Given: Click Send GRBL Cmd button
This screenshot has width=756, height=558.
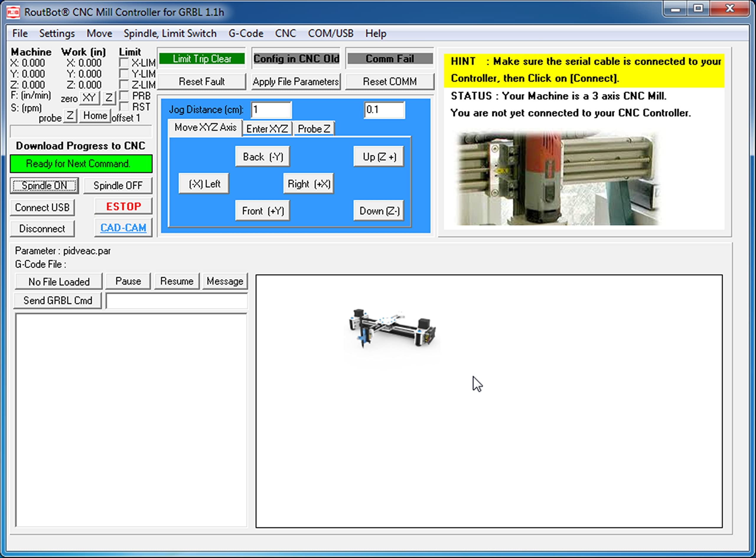Looking at the screenshot, I should click(57, 301).
